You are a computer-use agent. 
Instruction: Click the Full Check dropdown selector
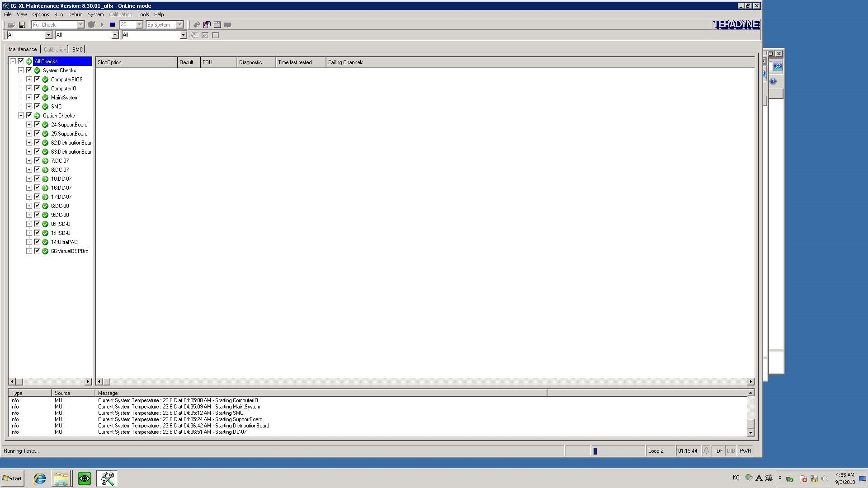click(x=57, y=24)
